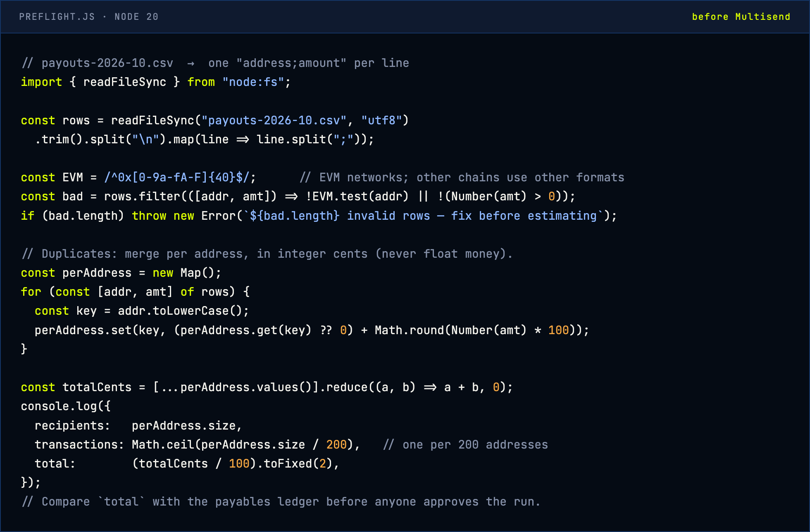Click the import readFileSync line
This screenshot has height=532, width=810.
pyautogui.click(x=156, y=82)
